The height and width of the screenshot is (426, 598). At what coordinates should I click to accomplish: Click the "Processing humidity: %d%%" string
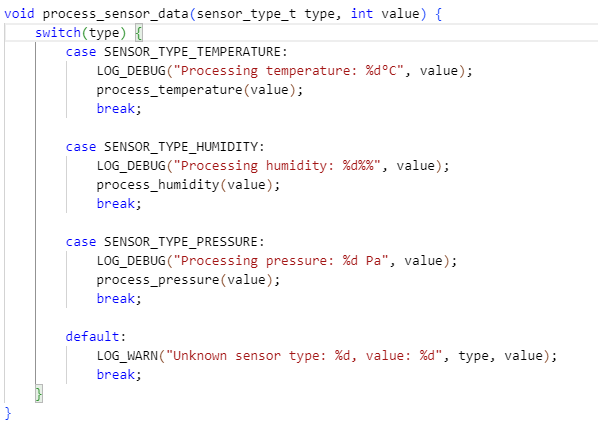[x=277, y=166]
